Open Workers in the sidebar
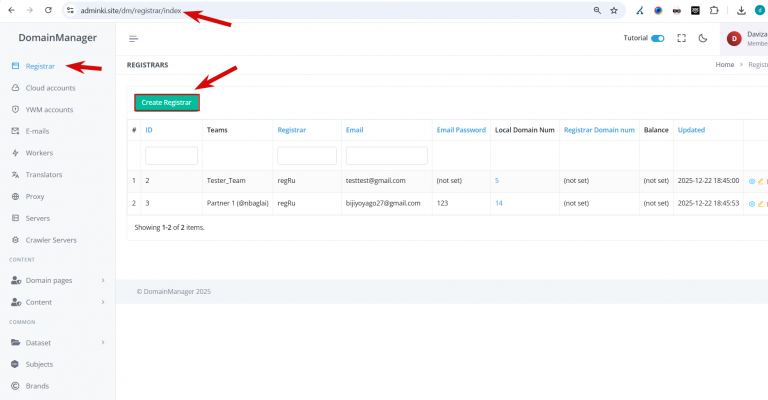The height and width of the screenshot is (400, 768). pyautogui.click(x=39, y=153)
